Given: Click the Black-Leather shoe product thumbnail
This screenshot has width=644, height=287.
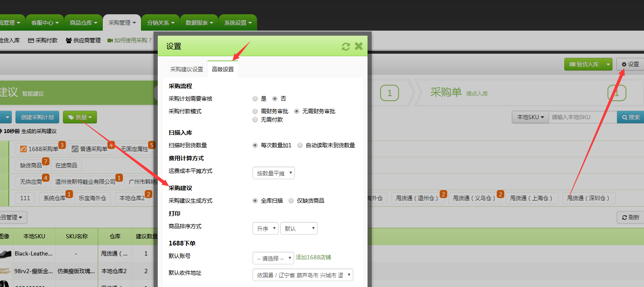Looking at the screenshot, I should 6,253.
